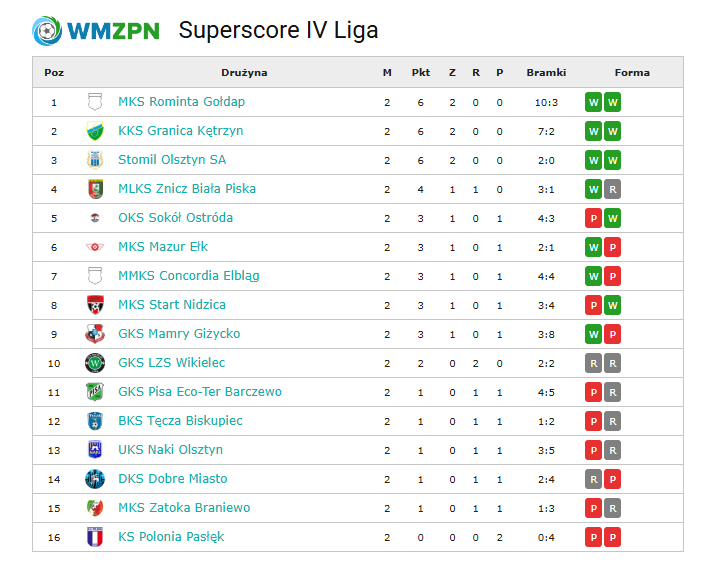Click the WMZPN logo
716x574 pixels.
pos(96,31)
